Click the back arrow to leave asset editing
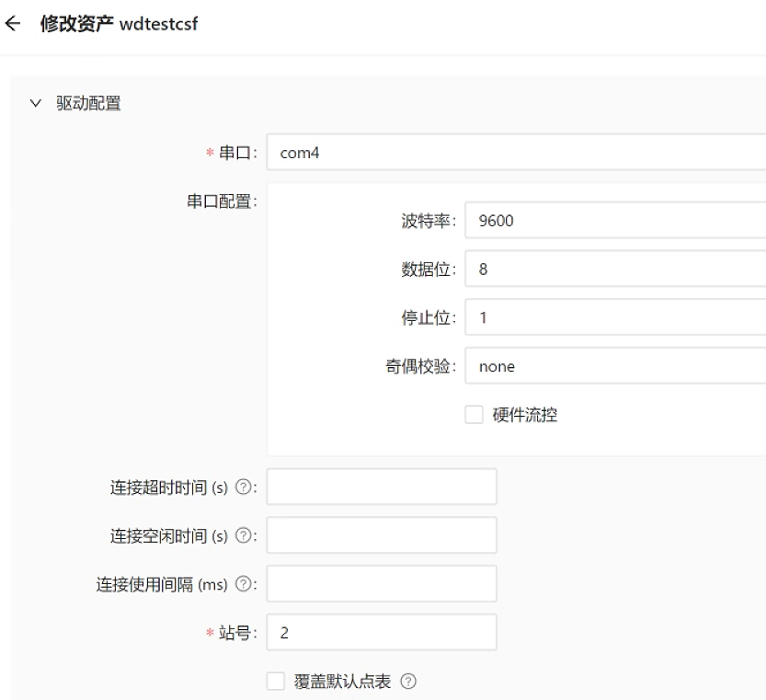The height and width of the screenshot is (700, 766). pyautogui.click(x=14, y=25)
